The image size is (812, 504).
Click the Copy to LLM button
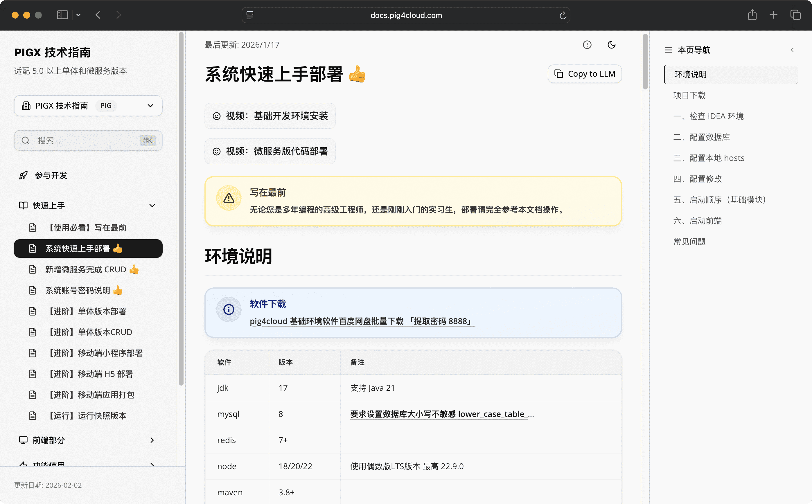585,74
